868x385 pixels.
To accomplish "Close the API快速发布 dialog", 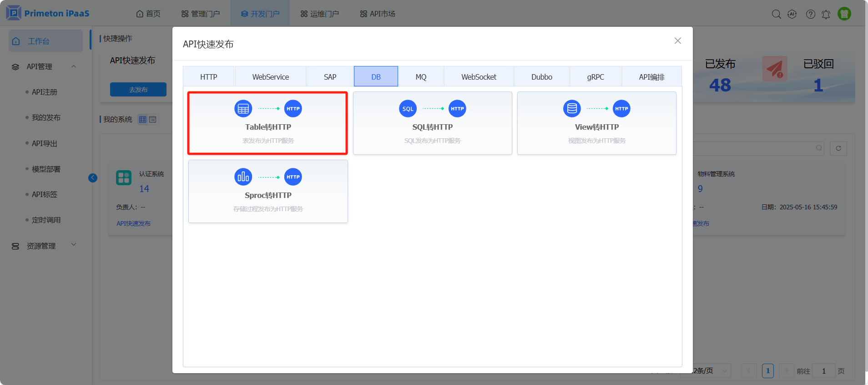I will 677,41.
